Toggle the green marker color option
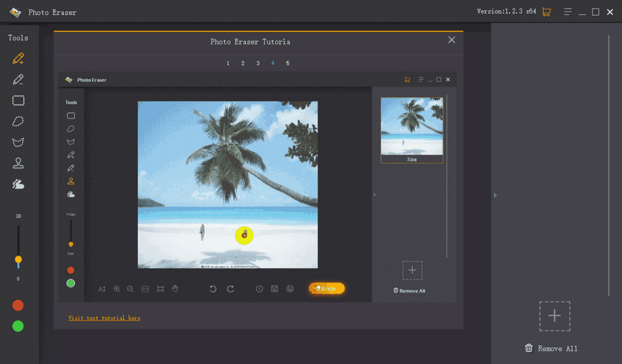 pos(18,326)
